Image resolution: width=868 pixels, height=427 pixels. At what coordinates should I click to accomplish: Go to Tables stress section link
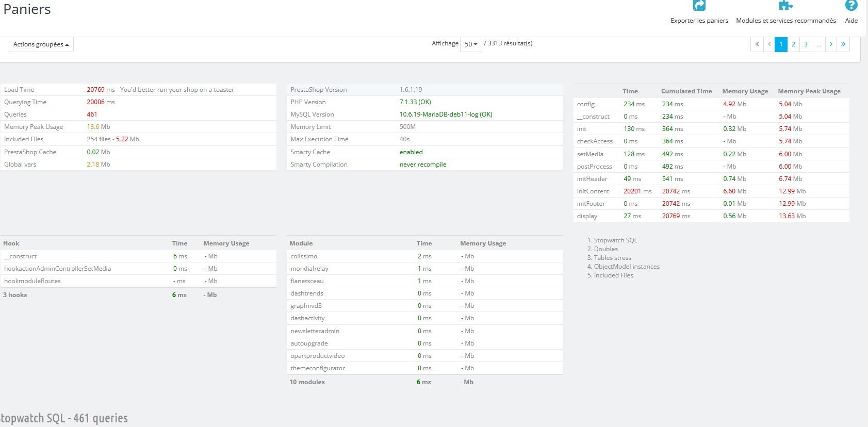click(612, 258)
